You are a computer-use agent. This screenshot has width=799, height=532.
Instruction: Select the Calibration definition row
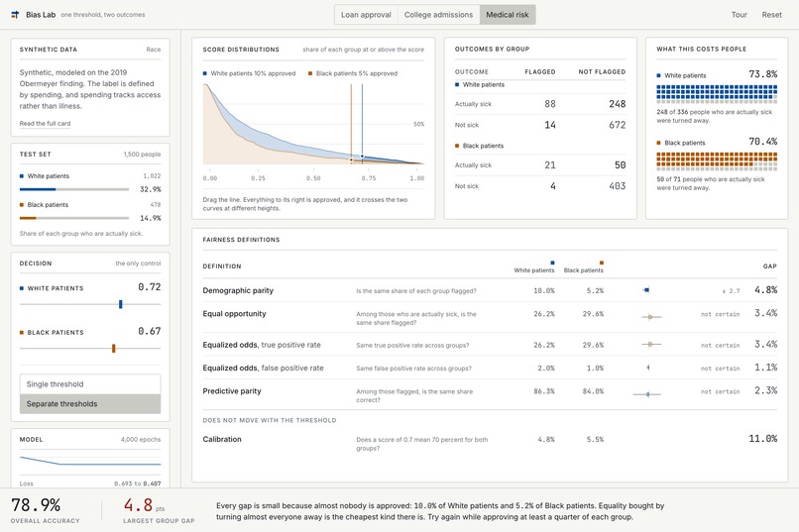tap(490, 443)
